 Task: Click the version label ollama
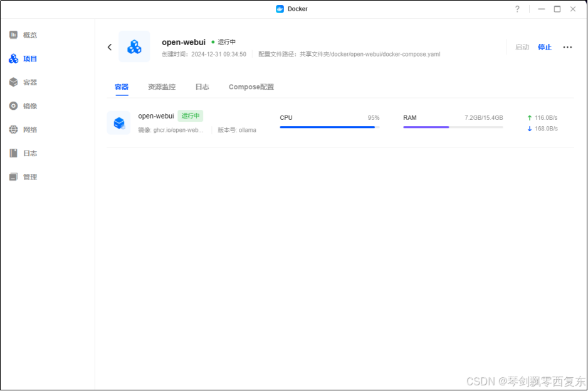pos(248,131)
